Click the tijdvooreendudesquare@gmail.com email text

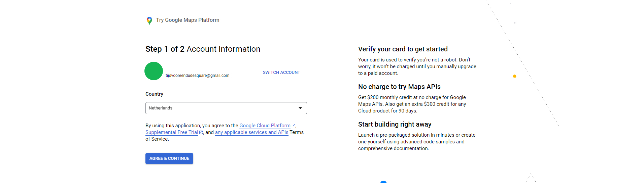pyautogui.click(x=197, y=76)
